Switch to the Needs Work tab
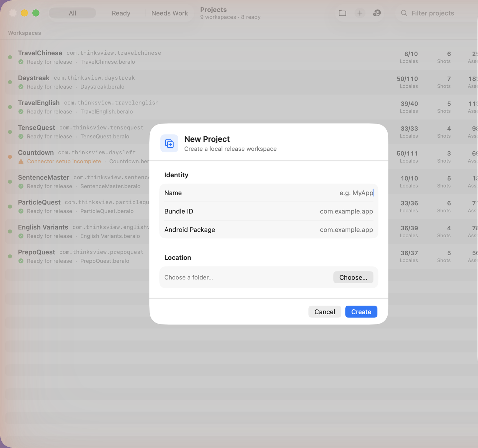 (x=170, y=13)
